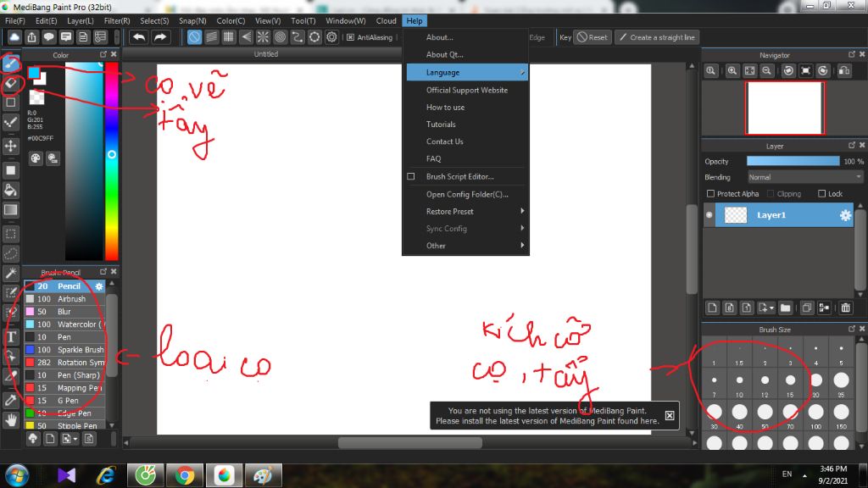This screenshot has height=488, width=868.
Task: Select the Move tool
Action: pyautogui.click(x=10, y=146)
